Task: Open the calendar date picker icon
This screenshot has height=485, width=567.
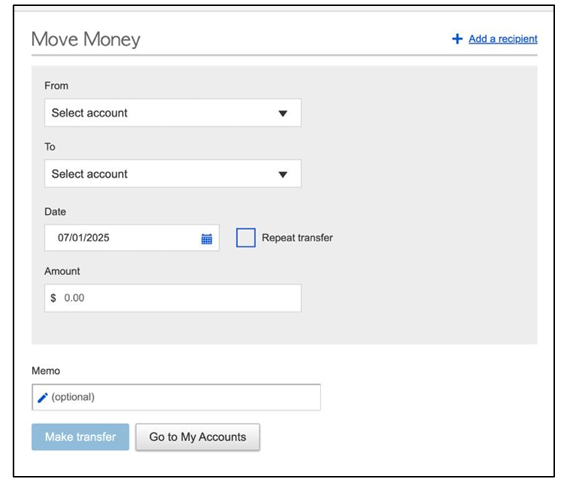Action: click(206, 239)
